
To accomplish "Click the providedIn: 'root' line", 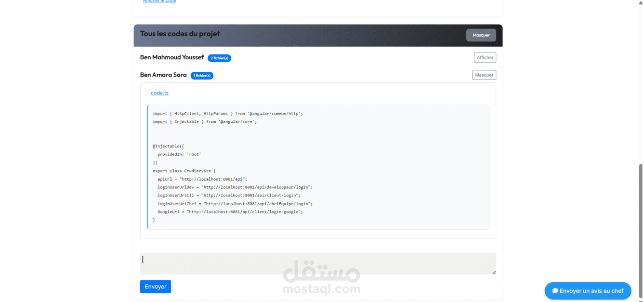I will 179,155.
